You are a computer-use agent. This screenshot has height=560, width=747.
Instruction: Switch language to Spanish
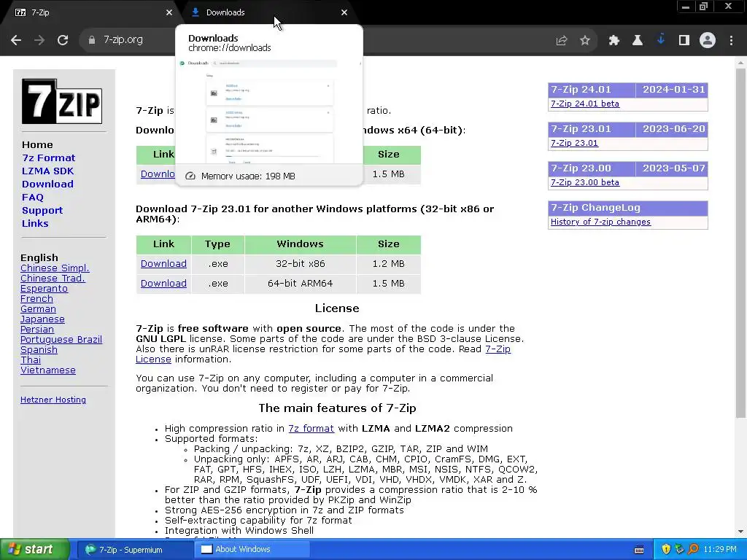pyautogui.click(x=39, y=349)
